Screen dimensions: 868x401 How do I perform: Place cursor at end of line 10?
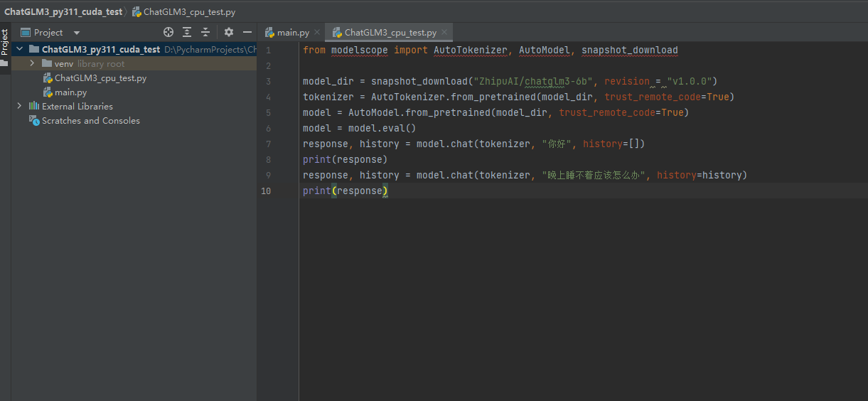coord(390,191)
